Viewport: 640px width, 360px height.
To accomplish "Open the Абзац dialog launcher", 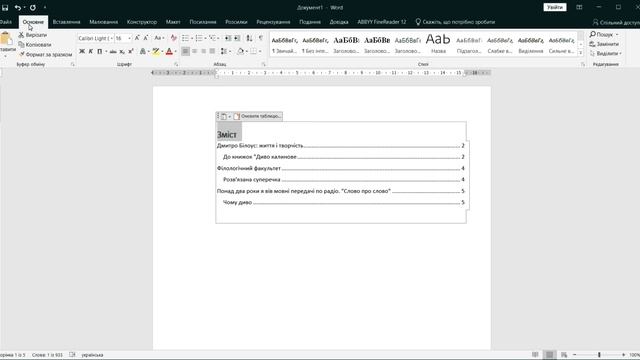I will pos(263,64).
